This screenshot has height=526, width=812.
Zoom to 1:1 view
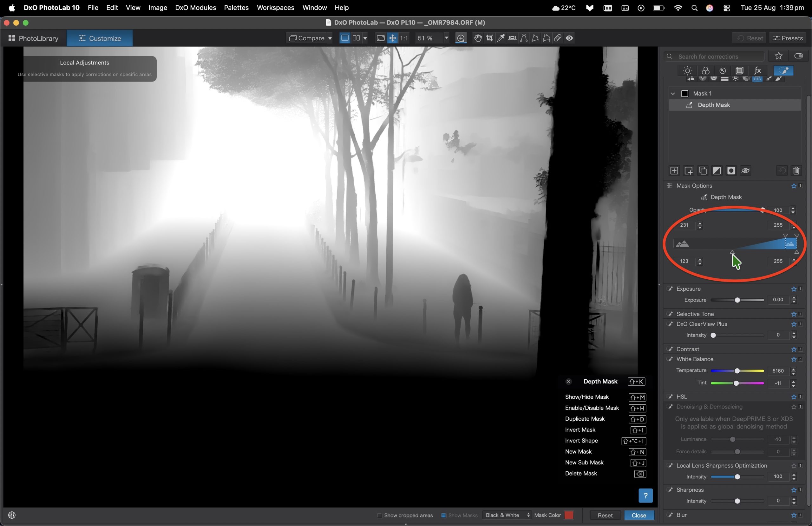pyautogui.click(x=404, y=38)
